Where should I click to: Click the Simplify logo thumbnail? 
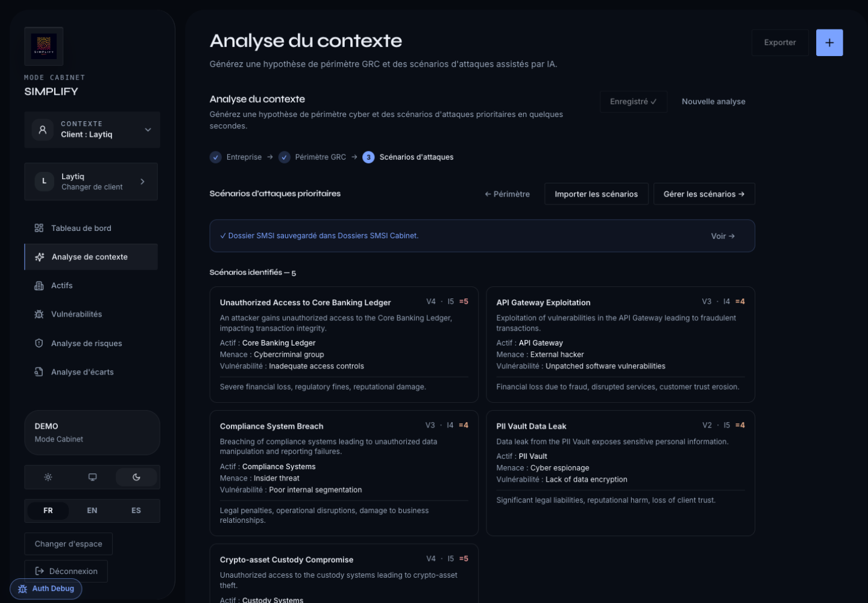point(43,46)
